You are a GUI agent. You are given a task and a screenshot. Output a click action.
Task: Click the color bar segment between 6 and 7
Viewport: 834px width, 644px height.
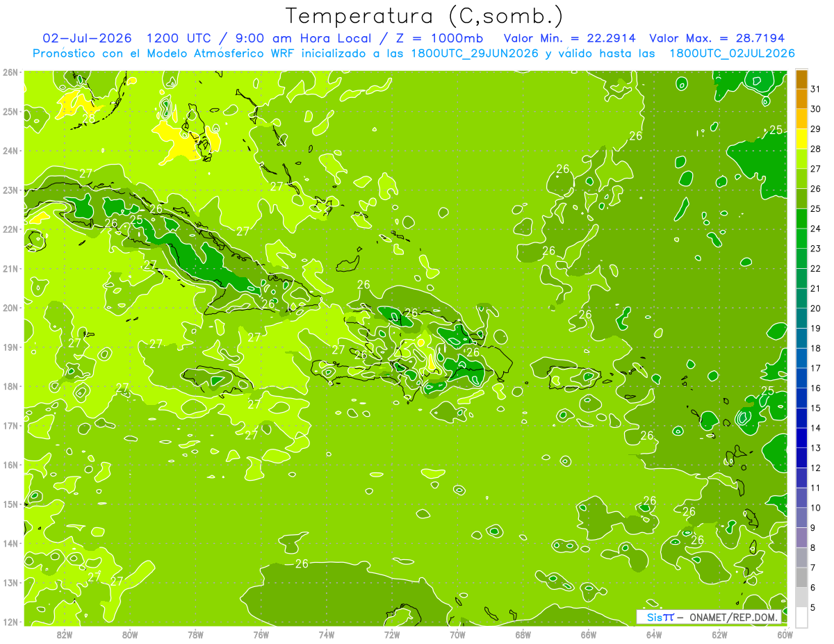coord(801,578)
